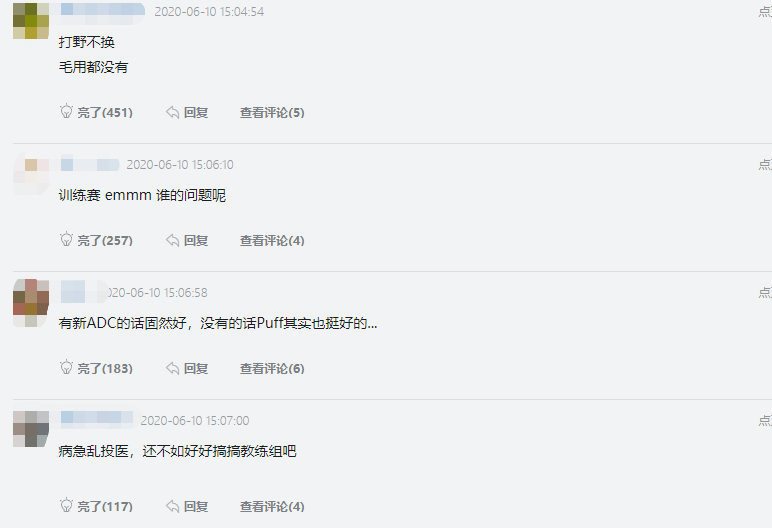Like the comment with 亮了(257)
This screenshot has height=528, width=772.
point(105,241)
